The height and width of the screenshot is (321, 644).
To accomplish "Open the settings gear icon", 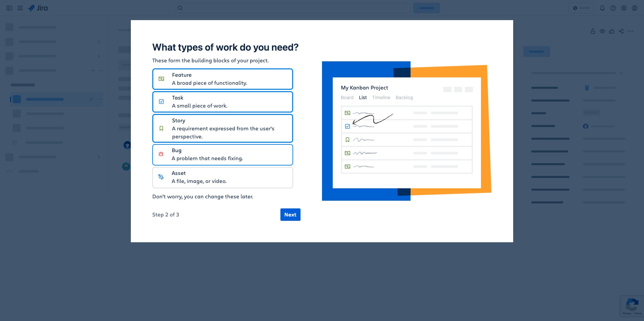I will pyautogui.click(x=624, y=8).
